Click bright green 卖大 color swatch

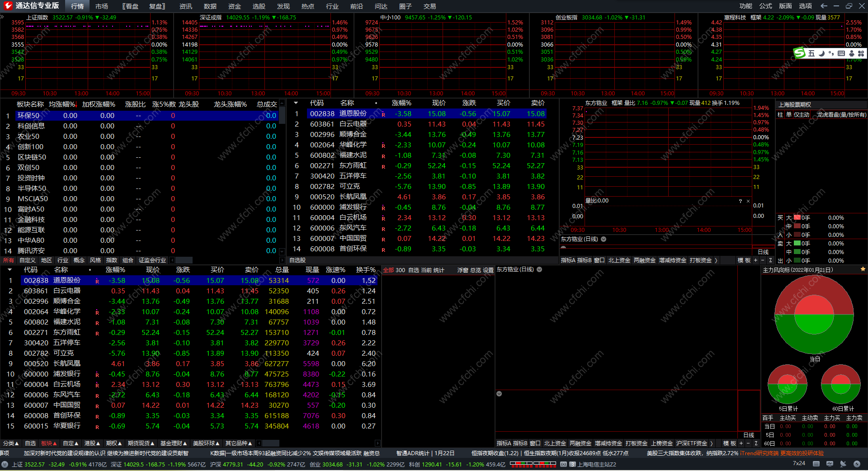pyautogui.click(x=797, y=243)
